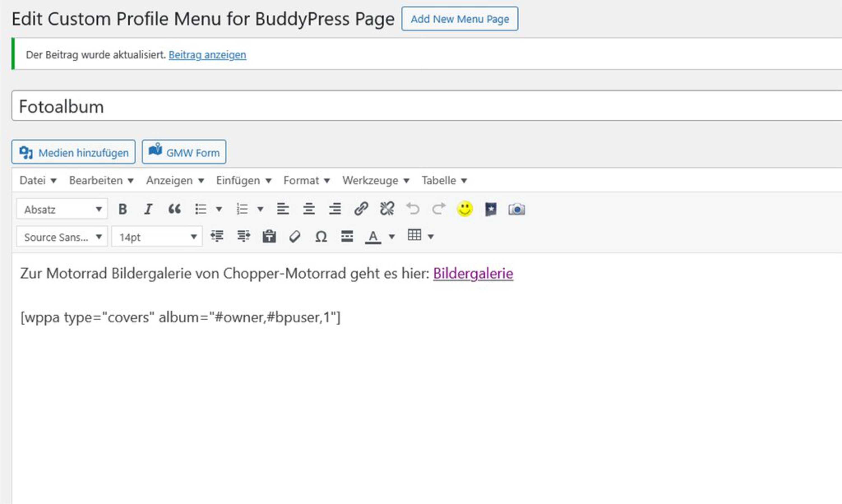
Task: Center align the text
Action: [309, 209]
